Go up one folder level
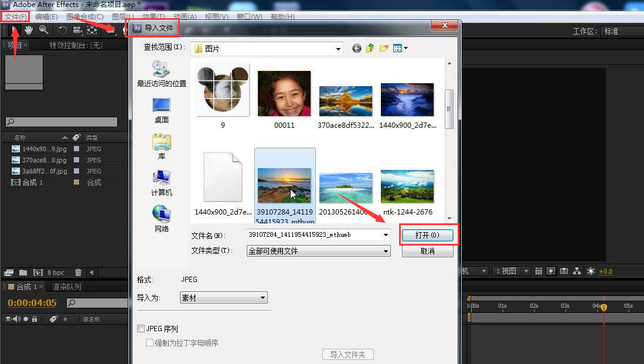 click(370, 48)
